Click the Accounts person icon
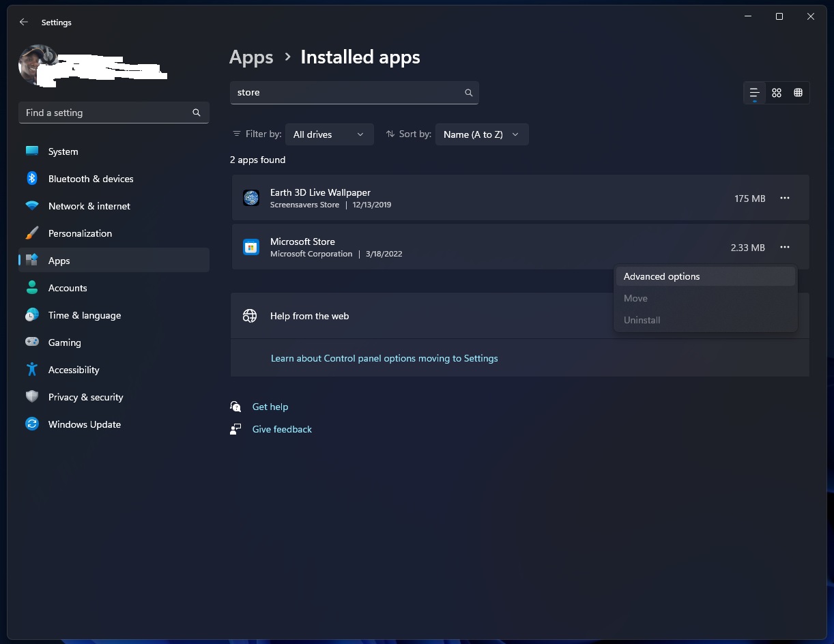The height and width of the screenshot is (644, 834). click(32, 288)
